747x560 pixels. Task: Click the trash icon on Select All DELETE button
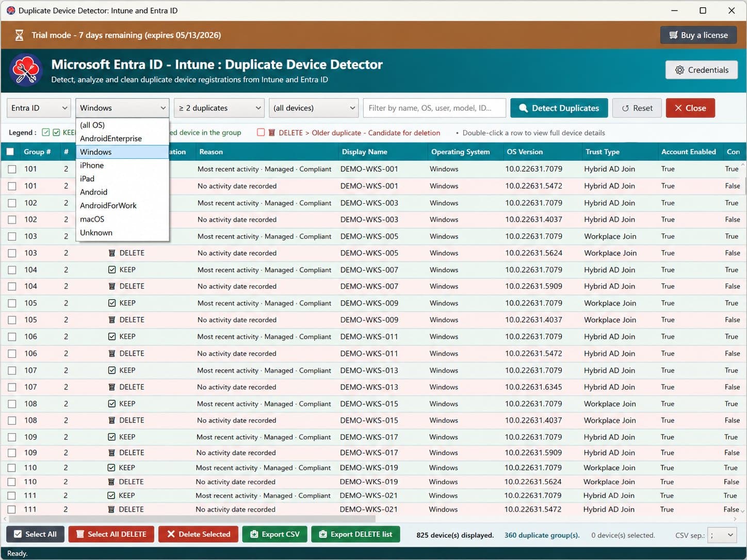(80, 534)
